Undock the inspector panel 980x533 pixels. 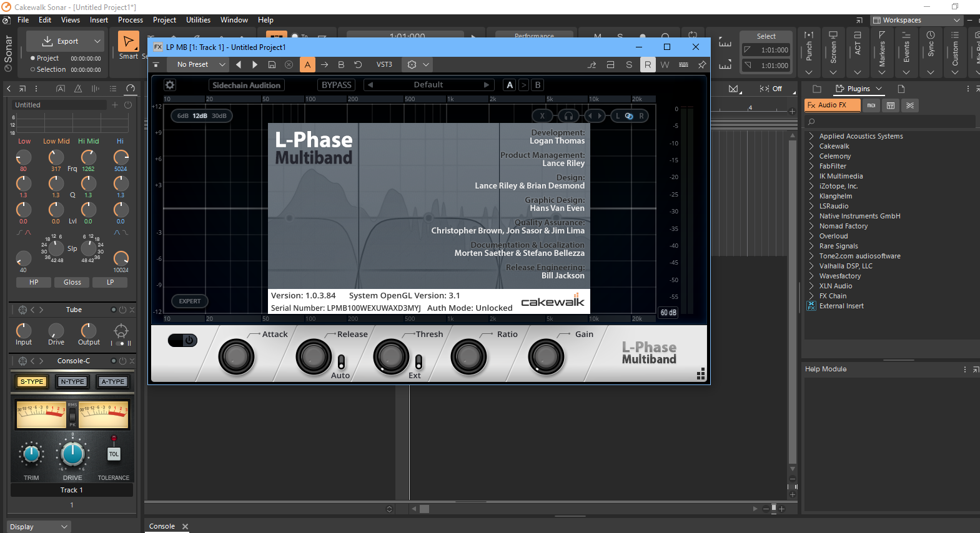pos(22,89)
